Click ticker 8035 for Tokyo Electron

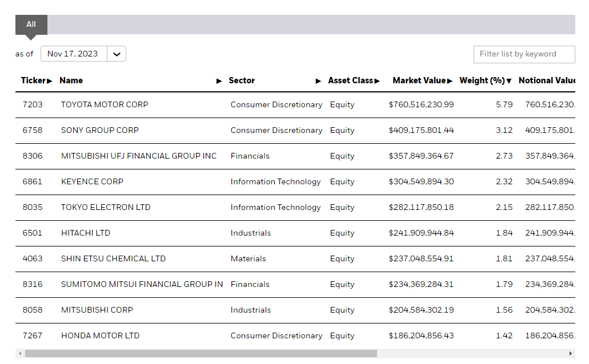33,208
